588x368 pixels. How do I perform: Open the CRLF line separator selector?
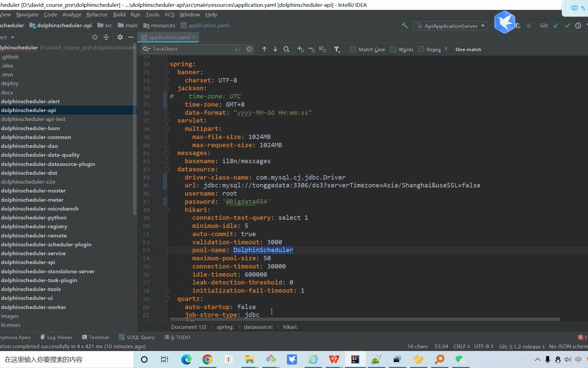[461, 346]
